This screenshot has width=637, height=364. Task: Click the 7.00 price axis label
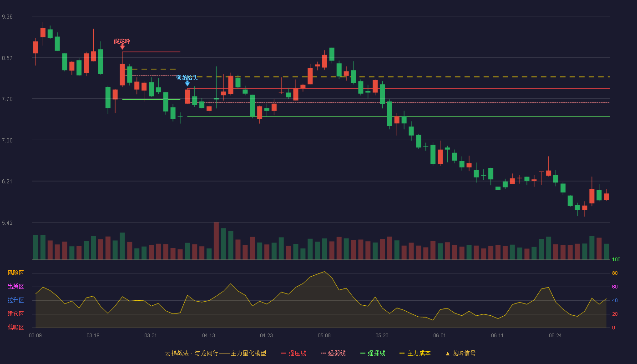(7, 140)
